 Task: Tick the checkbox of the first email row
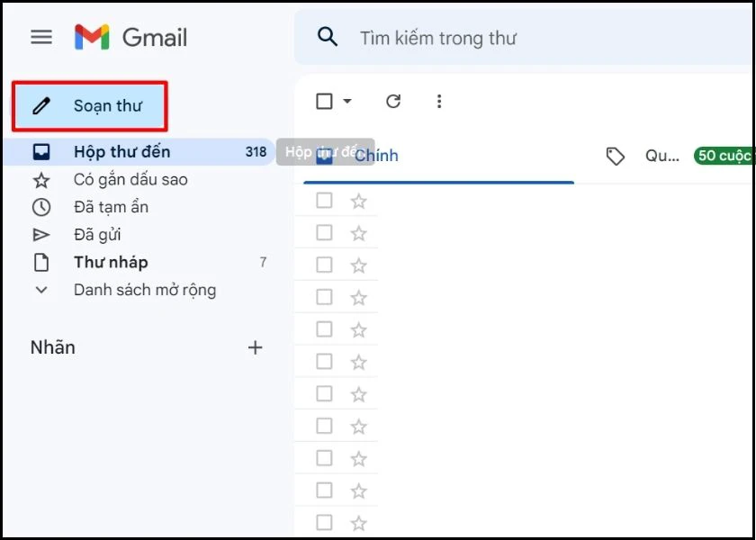[x=324, y=201]
